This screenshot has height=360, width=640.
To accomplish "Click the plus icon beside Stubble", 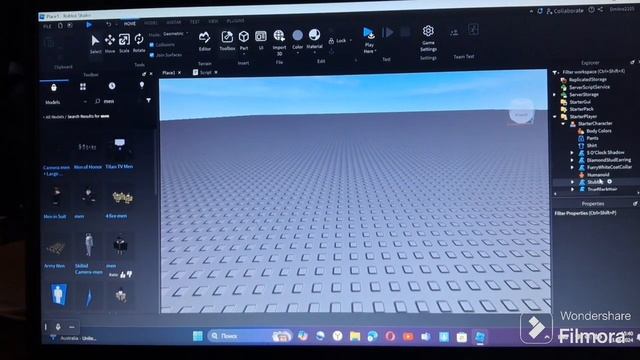I will pyautogui.click(x=609, y=182).
